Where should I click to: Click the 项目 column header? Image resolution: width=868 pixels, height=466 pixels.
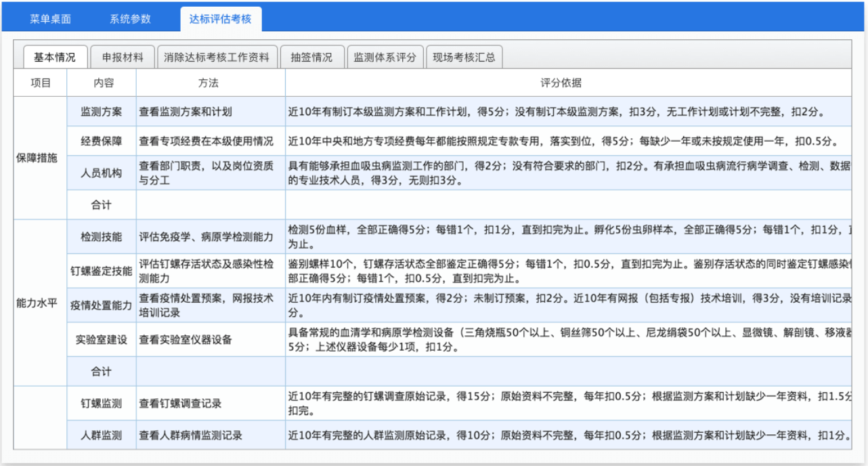[41, 83]
